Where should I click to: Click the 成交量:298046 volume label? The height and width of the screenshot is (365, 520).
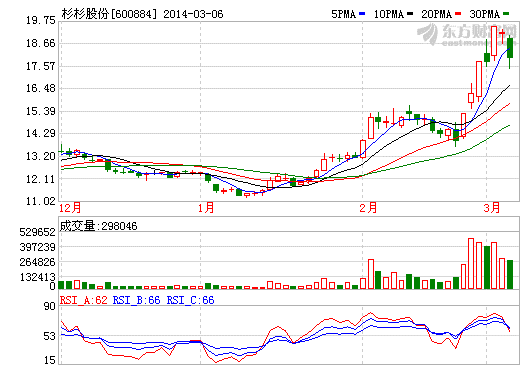(98, 226)
